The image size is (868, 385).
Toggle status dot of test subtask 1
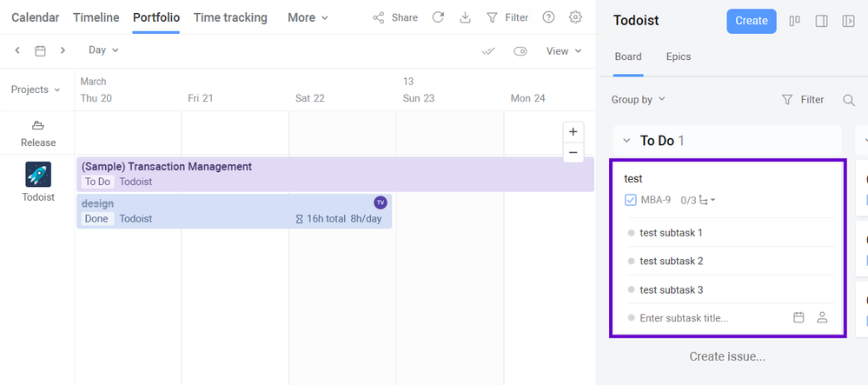(x=631, y=233)
